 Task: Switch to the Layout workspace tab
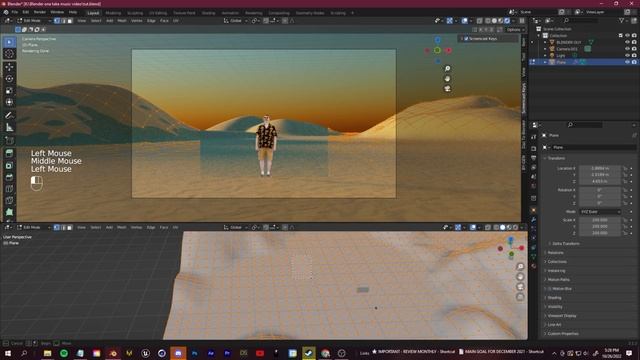(93, 13)
